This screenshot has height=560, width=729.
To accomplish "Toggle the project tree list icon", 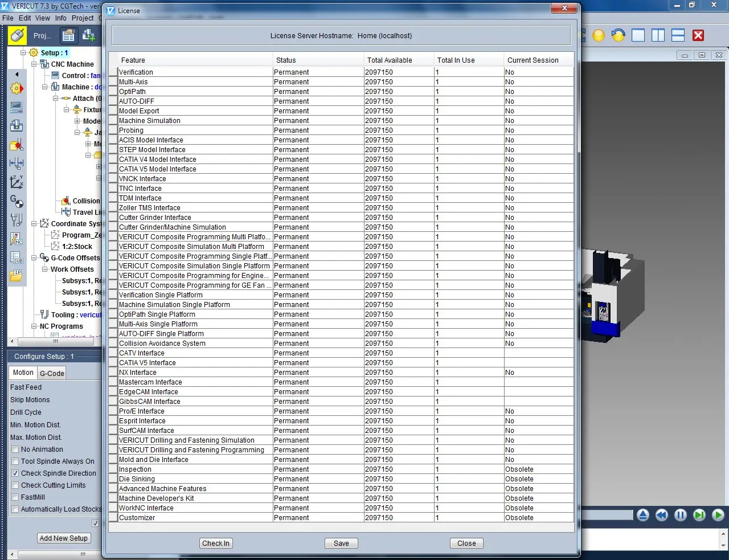I will (69, 36).
